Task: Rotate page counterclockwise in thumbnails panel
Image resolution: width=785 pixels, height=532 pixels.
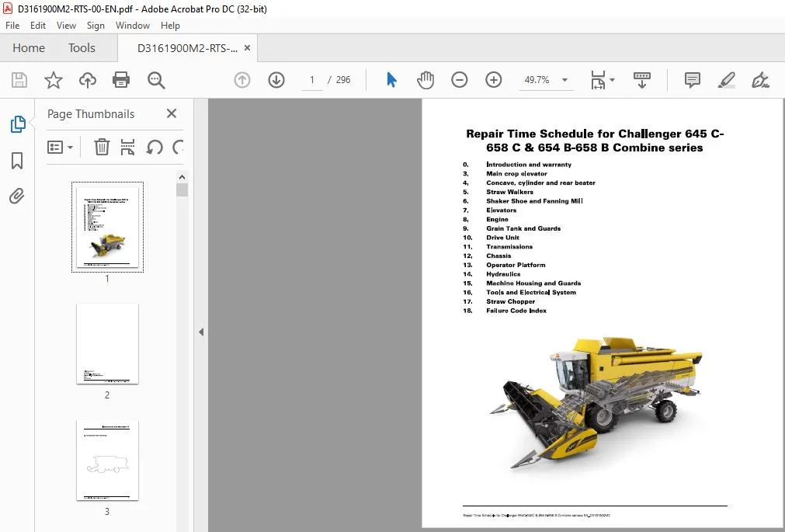Action: [155, 148]
